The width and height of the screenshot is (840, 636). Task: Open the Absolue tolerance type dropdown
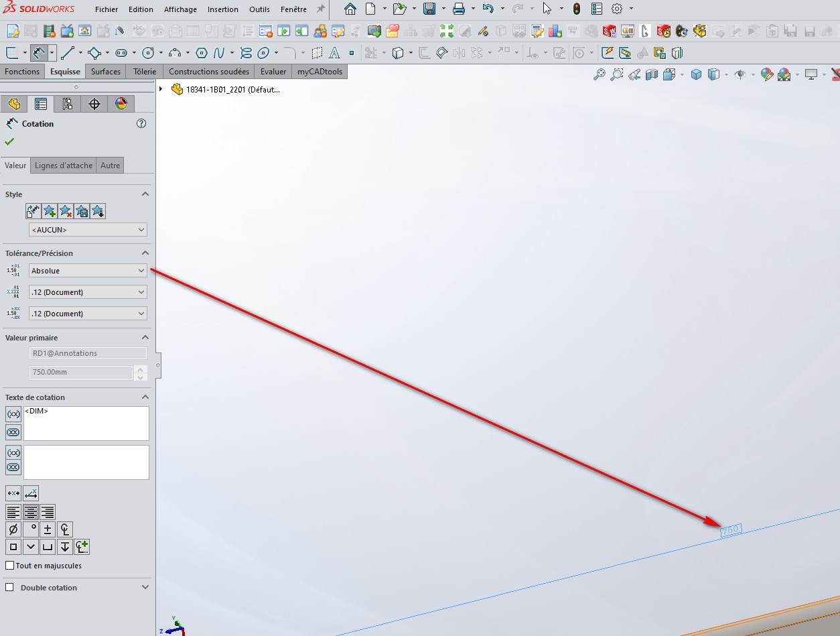88,271
